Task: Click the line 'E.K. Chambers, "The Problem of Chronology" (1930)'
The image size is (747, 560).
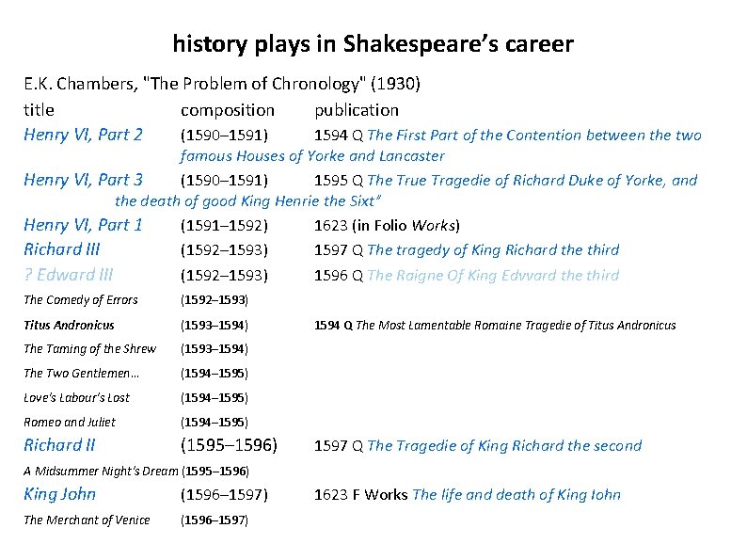Action: point(222,84)
